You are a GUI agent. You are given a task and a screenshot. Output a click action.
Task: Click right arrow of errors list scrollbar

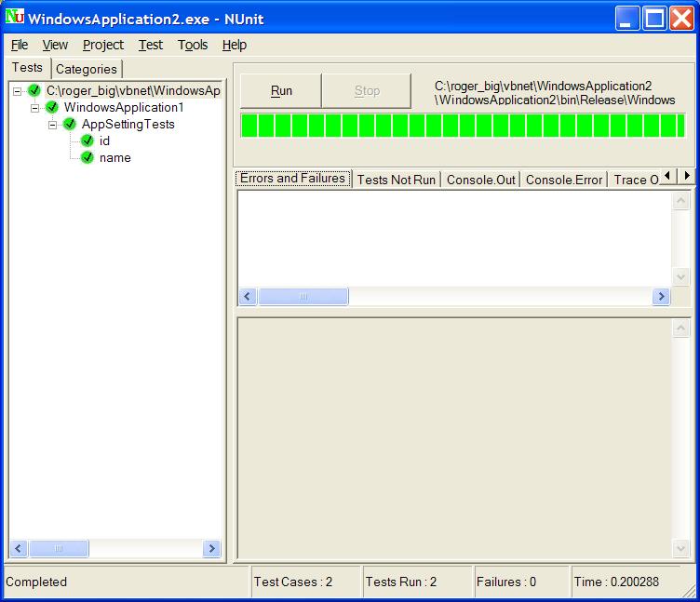[x=662, y=296]
